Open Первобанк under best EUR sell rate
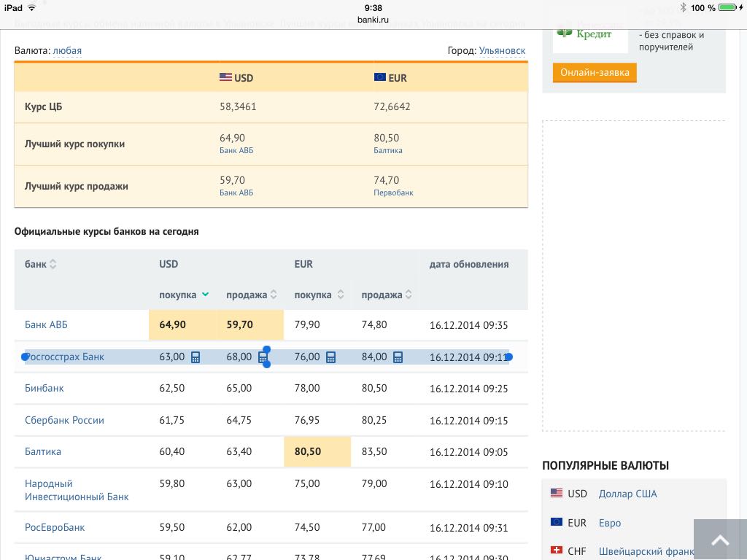This screenshot has width=747, height=560. [x=393, y=192]
